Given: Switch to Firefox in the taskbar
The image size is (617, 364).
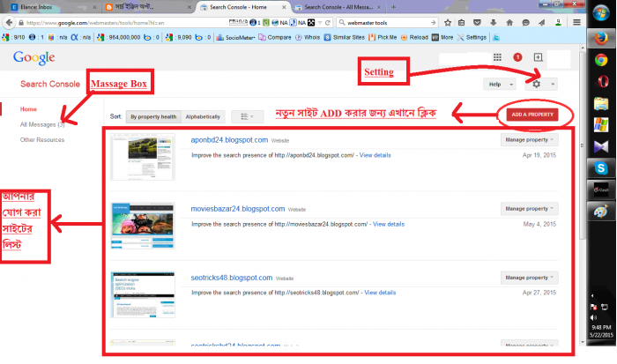Looking at the screenshot, I should (601, 38).
